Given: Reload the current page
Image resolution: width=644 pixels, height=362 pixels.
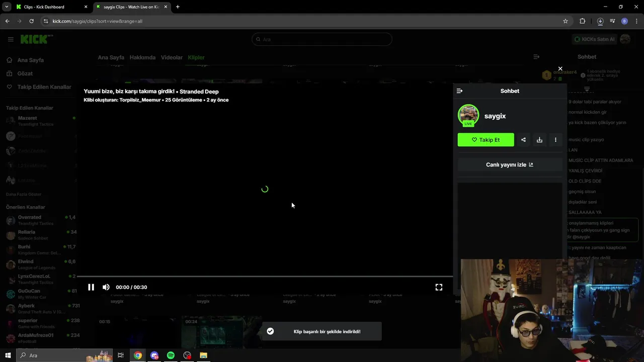Looking at the screenshot, I should click(31, 21).
